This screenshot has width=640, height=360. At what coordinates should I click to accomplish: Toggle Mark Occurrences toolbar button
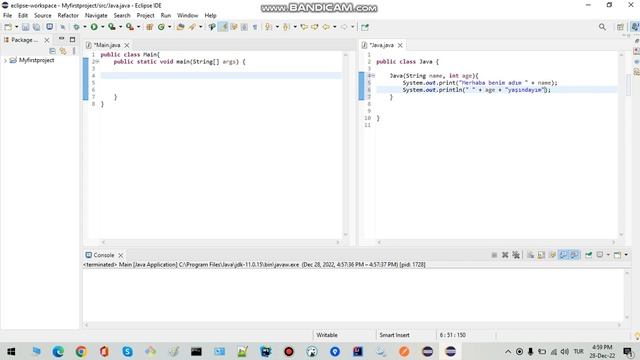[x=234, y=27]
